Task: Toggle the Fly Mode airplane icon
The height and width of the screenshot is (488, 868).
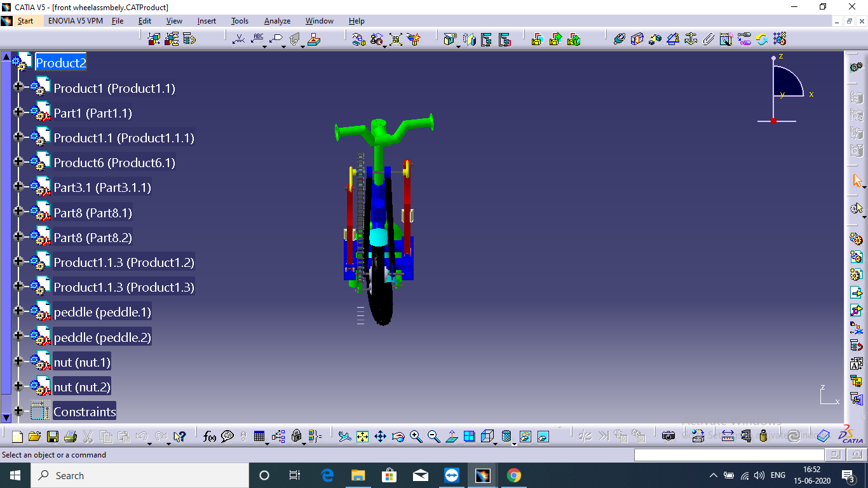Action: tap(344, 437)
